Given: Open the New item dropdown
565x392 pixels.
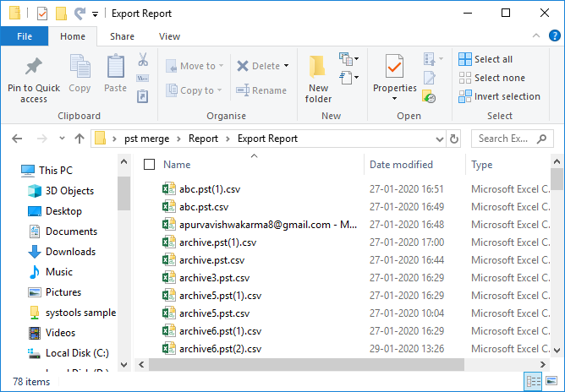Looking at the screenshot, I should point(348,58).
